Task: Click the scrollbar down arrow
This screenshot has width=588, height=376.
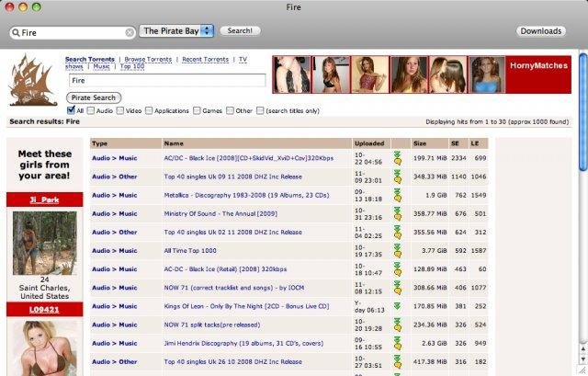Action: [582, 359]
